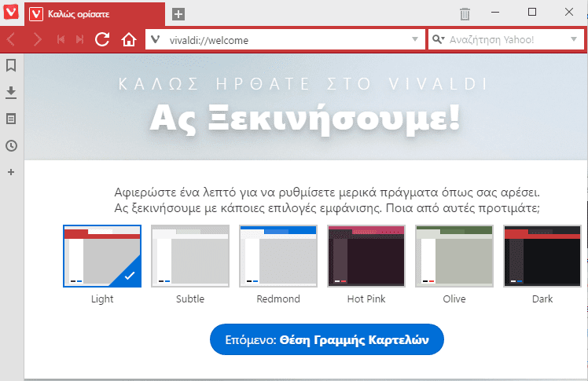Select the Hot Pink theme thumbnail

click(x=366, y=256)
